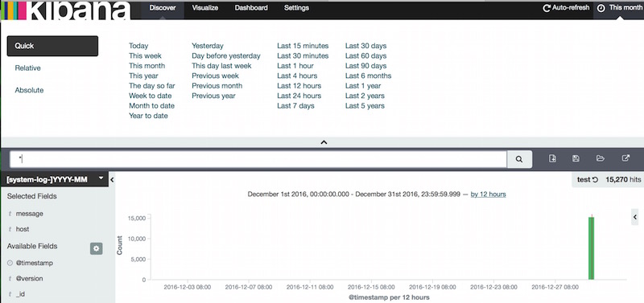Choose Last 15 minutes range
Screen dimensions: 644x303
click(303, 46)
